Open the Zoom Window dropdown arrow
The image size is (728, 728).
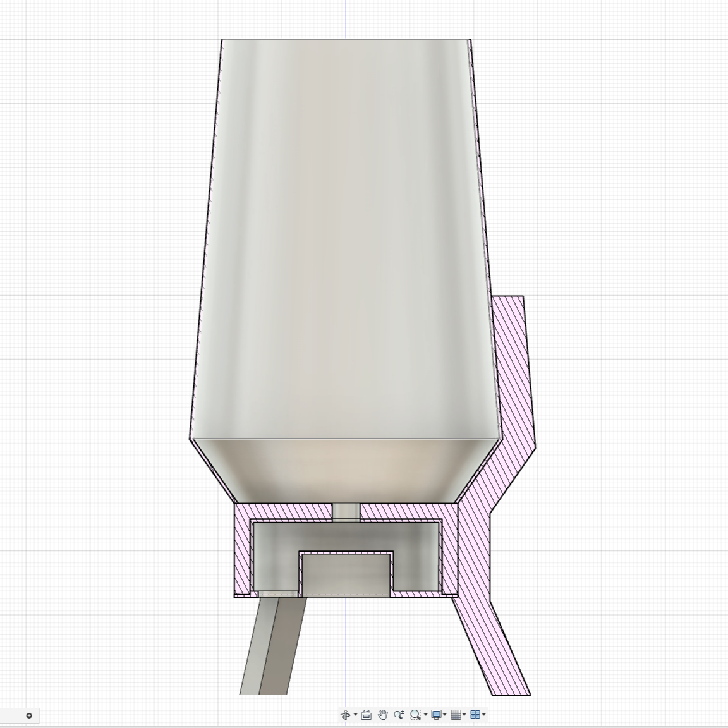click(x=426, y=715)
